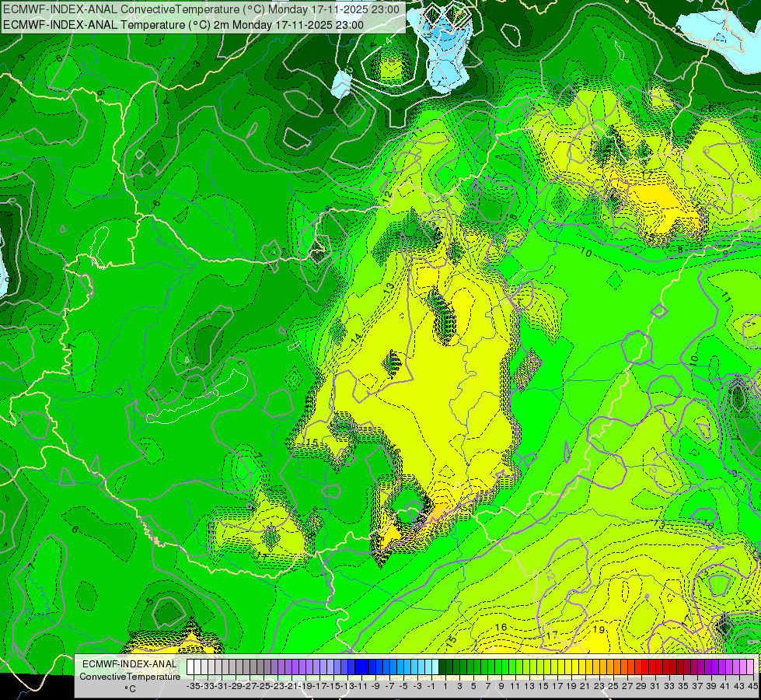Click the -1 value on legend scale

(432, 686)
